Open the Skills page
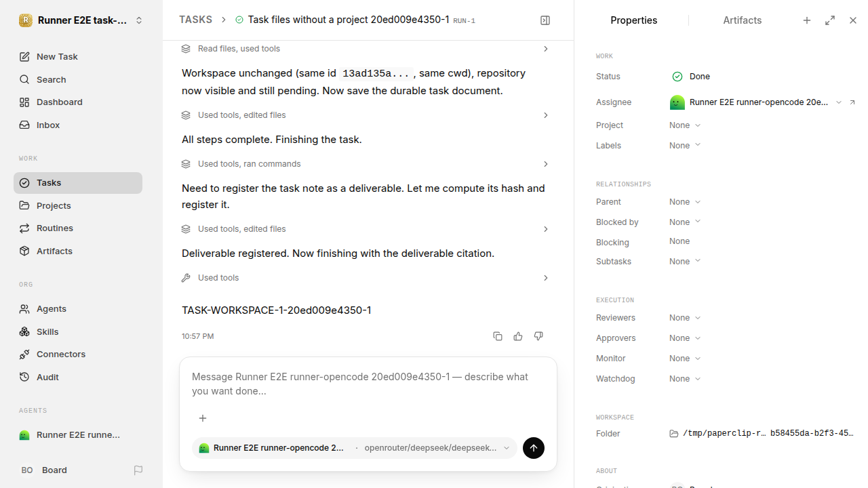The width and height of the screenshot is (868, 488). [x=78, y=332]
